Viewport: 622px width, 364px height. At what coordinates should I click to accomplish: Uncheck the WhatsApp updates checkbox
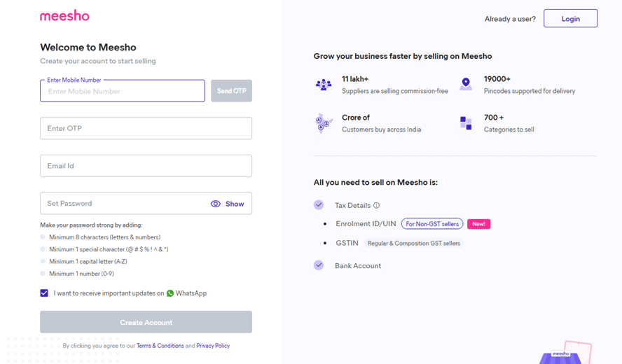coord(44,293)
